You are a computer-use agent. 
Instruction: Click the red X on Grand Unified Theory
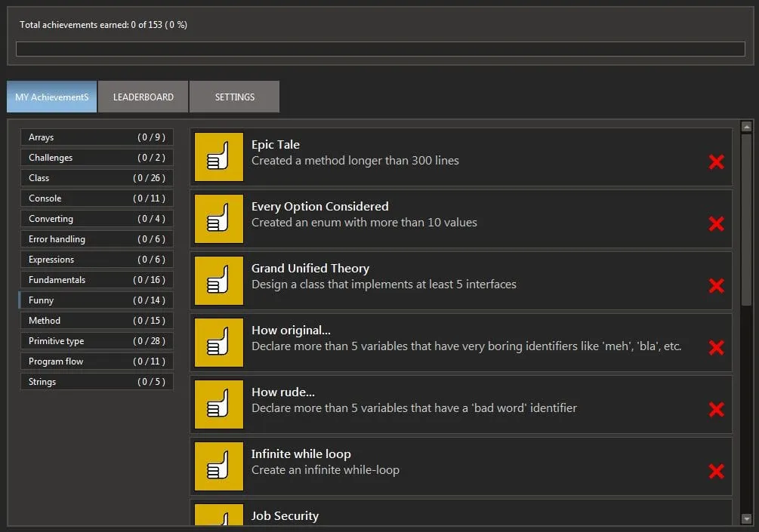(x=717, y=285)
